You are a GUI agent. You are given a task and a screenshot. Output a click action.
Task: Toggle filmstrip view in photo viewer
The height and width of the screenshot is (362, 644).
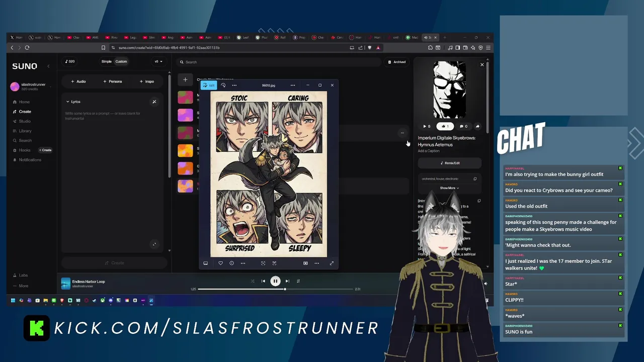point(205,263)
